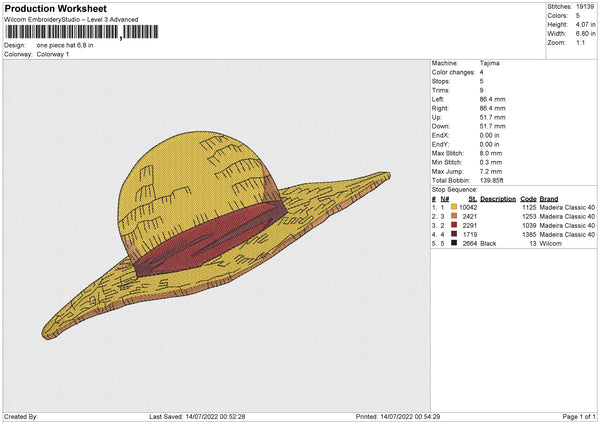
Task: Click the dark maroon swatch for thread 1385
Action: pyautogui.click(x=454, y=234)
